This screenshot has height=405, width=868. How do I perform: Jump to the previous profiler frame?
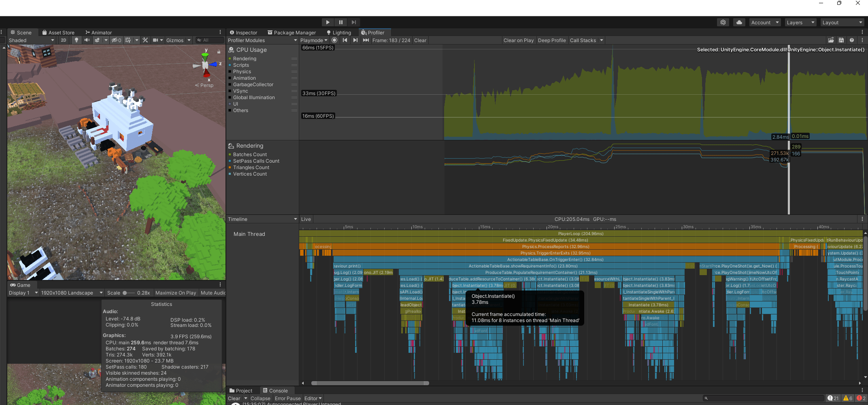point(345,40)
